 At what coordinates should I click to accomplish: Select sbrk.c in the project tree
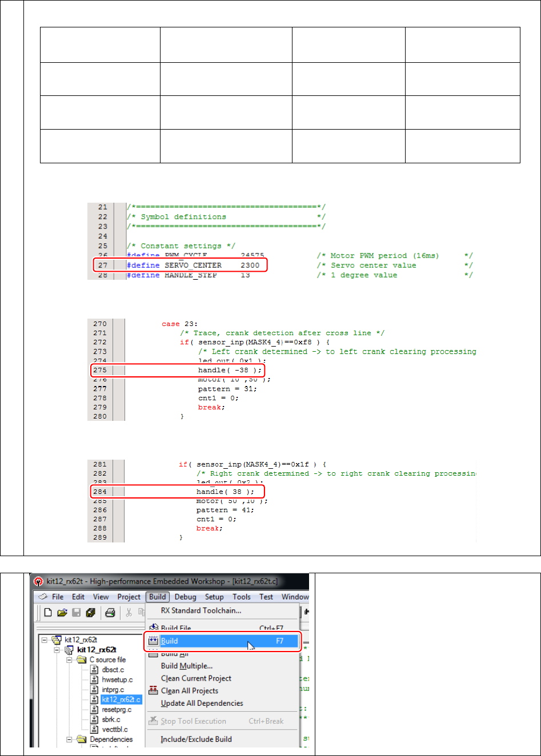click(x=111, y=719)
